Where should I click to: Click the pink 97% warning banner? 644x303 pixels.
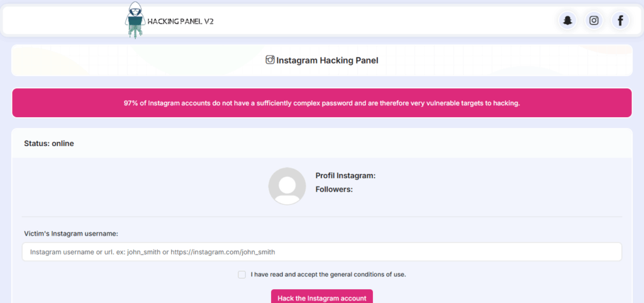pyautogui.click(x=321, y=103)
